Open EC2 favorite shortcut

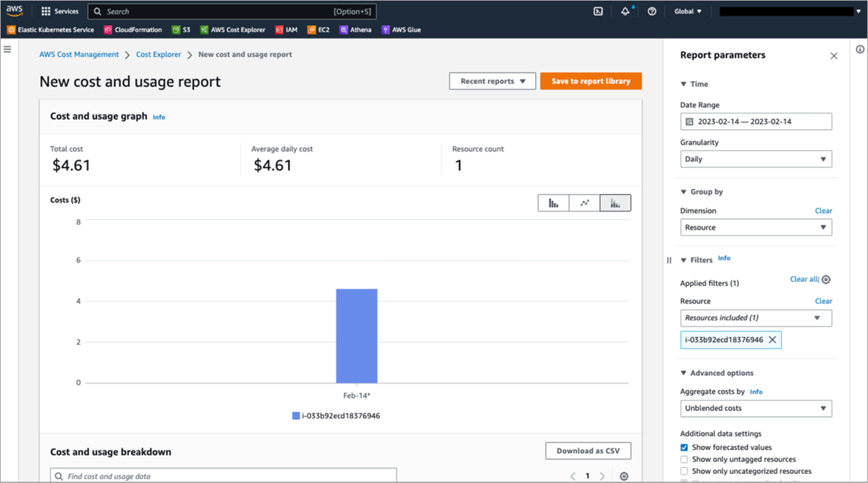(x=319, y=30)
